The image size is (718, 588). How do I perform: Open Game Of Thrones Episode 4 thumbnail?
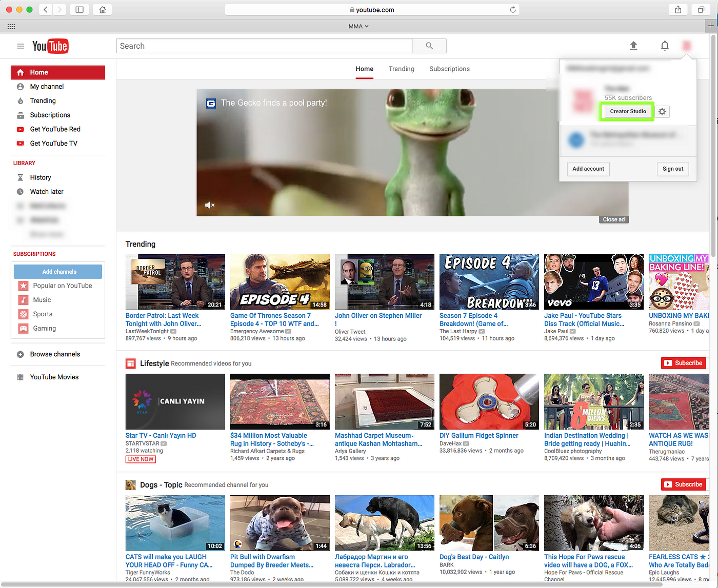280,281
